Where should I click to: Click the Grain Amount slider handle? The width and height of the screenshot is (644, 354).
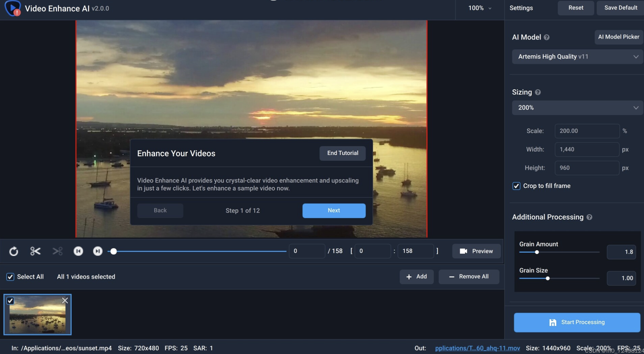click(537, 252)
